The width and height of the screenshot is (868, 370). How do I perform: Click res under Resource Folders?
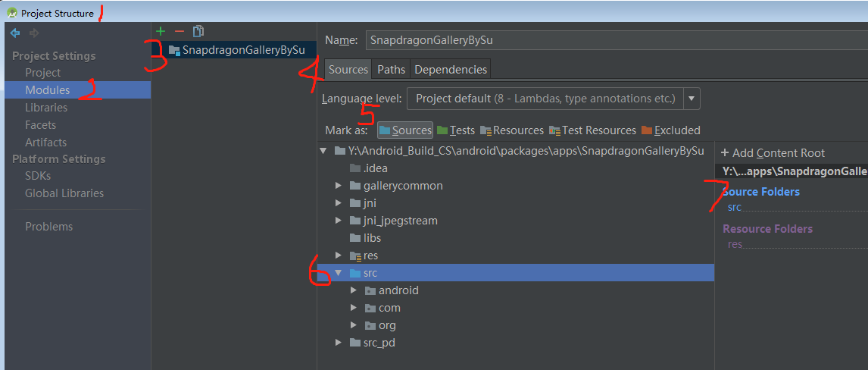pos(735,243)
